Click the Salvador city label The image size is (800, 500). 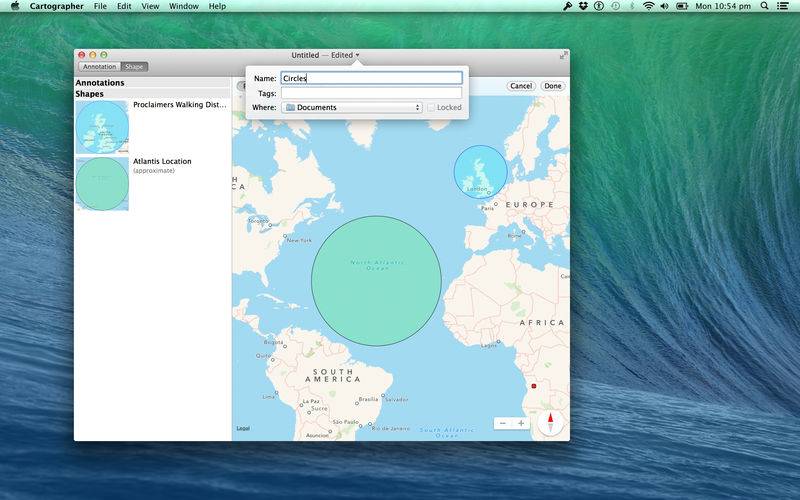pyautogui.click(x=396, y=399)
